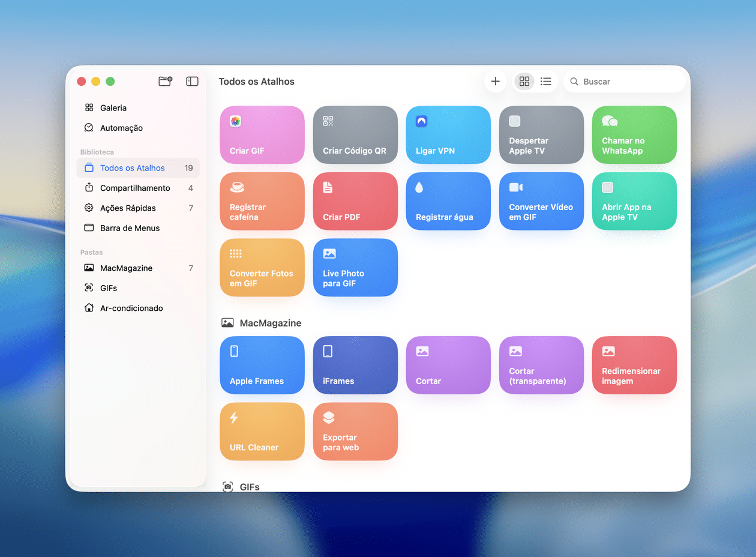Viewport: 756px width, 557px height.
Task: Select Compartilhamento in sidebar
Action: point(138,188)
